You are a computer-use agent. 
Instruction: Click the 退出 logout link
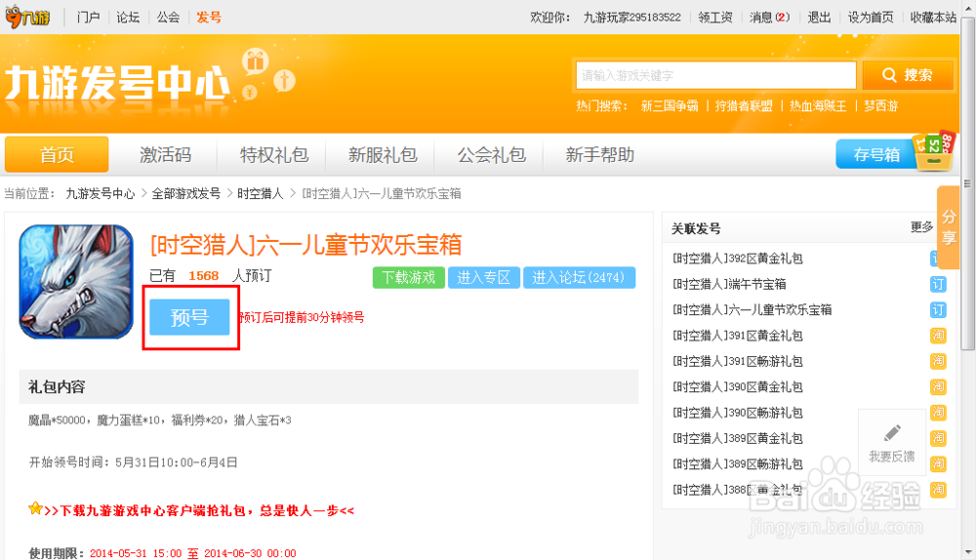coord(819,18)
